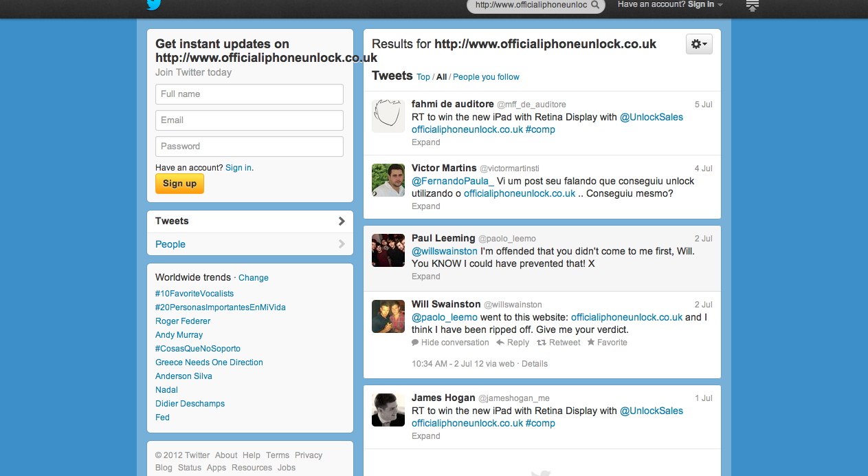Click the yellow Sign up button
Screen dimensions: 868x476
179,184
